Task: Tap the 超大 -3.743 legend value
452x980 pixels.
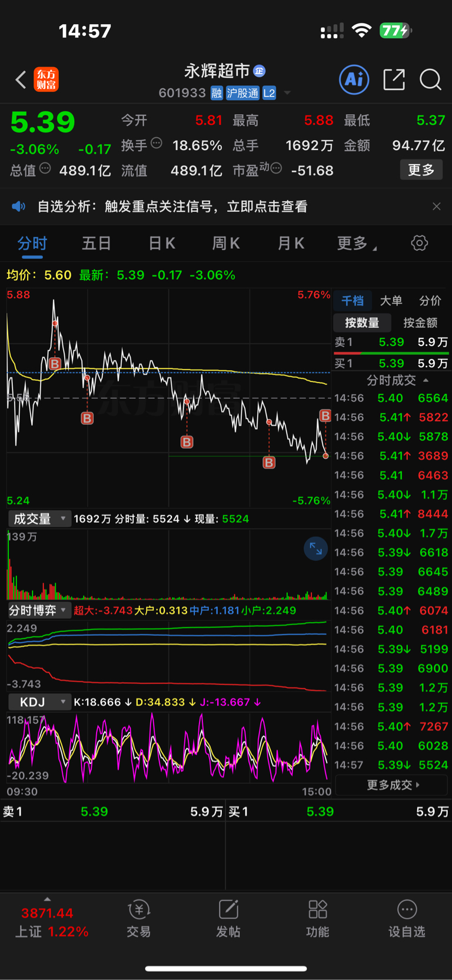Action: (x=103, y=610)
